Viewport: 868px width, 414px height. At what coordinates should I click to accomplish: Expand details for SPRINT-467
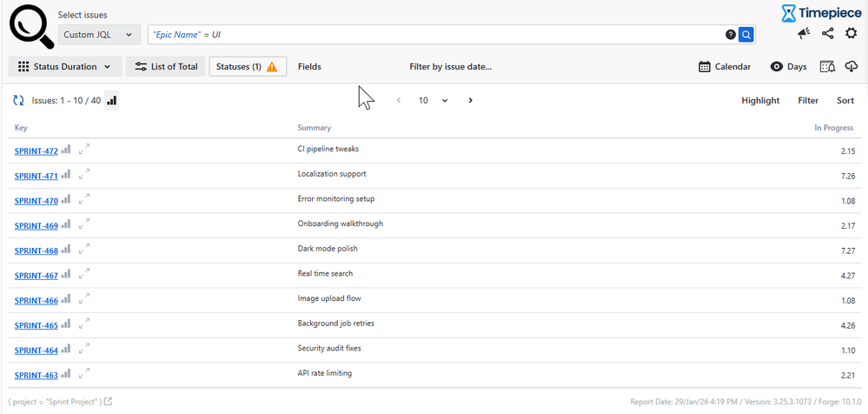(84, 273)
